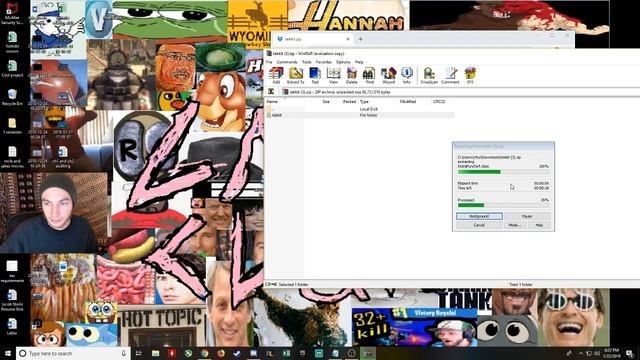Open the Wizard toolbar icon
Viewport: 640px width, 360px height.
pyautogui.click(x=388, y=76)
